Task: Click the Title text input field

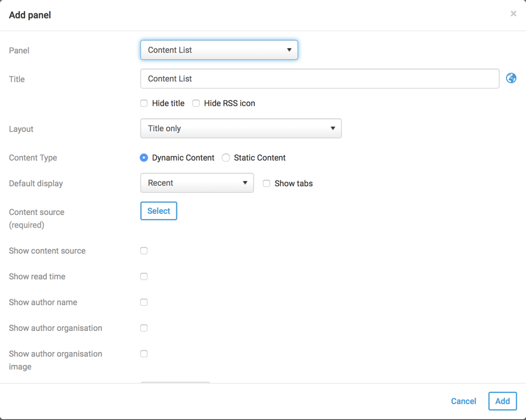Action: (x=319, y=78)
